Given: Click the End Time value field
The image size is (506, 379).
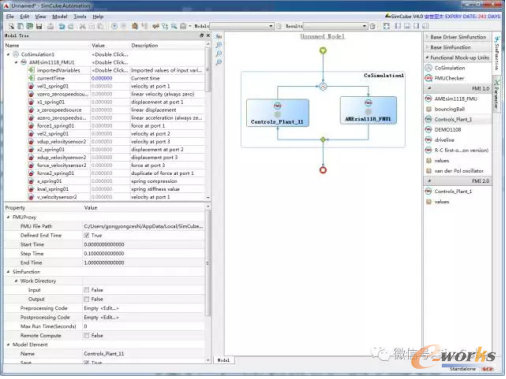Looking at the screenshot, I should 144,263.
